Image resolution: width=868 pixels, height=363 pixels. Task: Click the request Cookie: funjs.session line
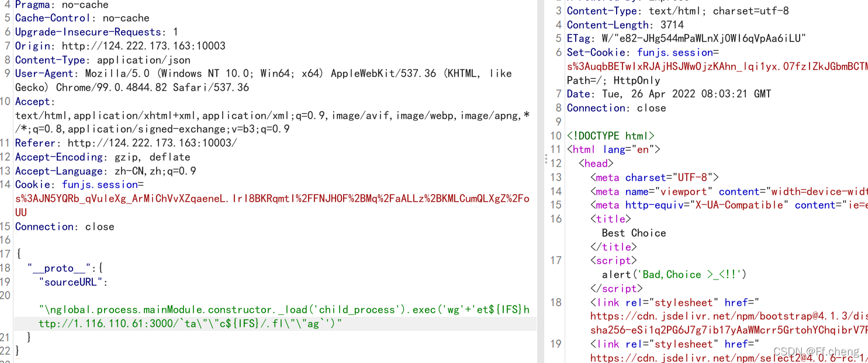(x=79, y=185)
